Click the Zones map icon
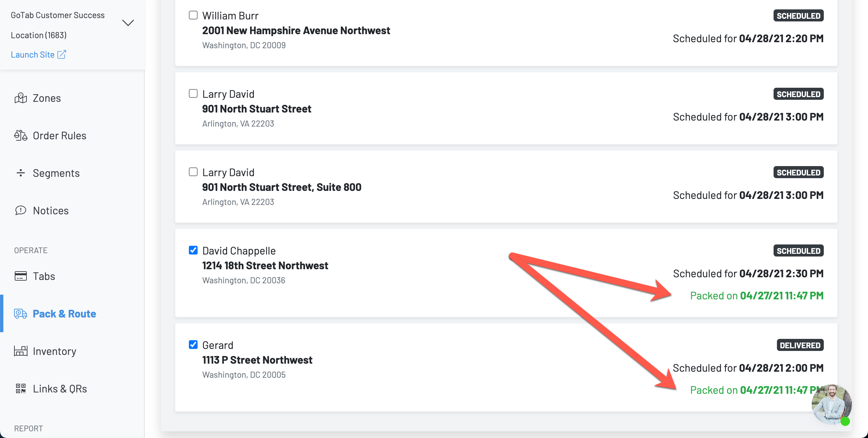Viewport: 868px width, 438px height. [x=20, y=98]
